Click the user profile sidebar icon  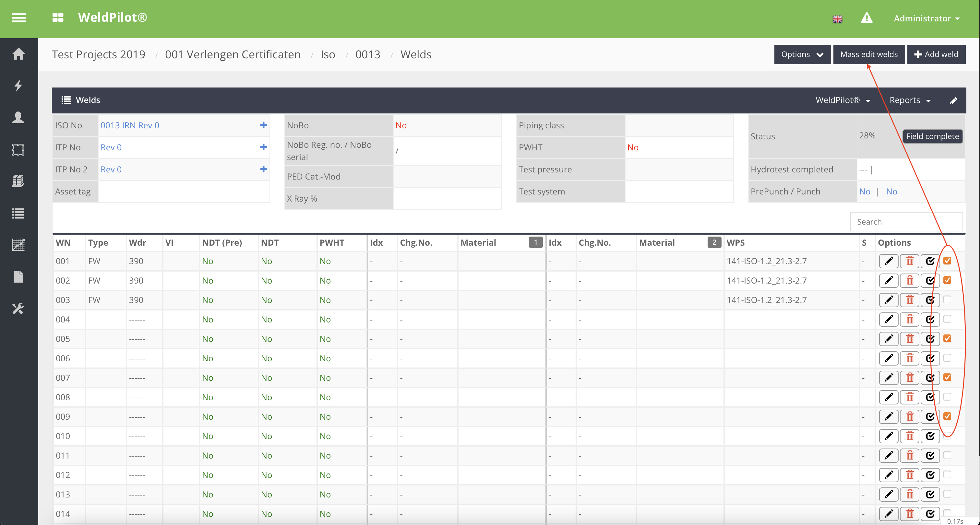[x=18, y=117]
